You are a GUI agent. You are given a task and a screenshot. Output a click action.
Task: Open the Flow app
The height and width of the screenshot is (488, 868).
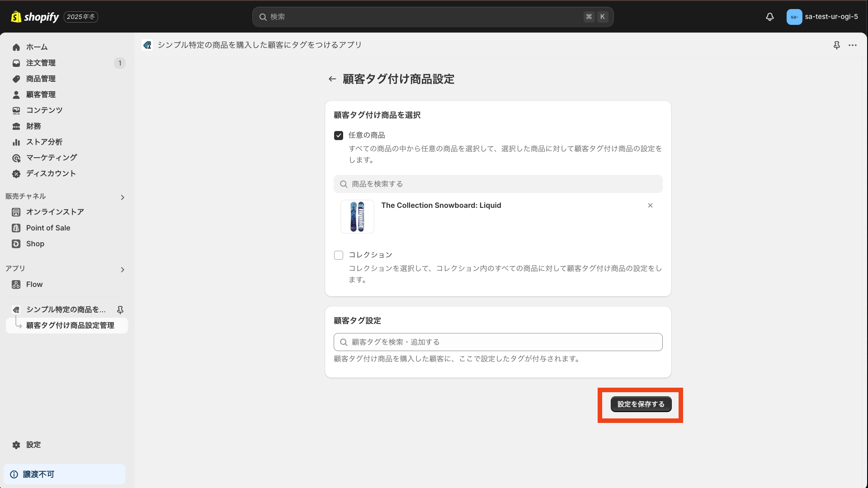(34, 284)
